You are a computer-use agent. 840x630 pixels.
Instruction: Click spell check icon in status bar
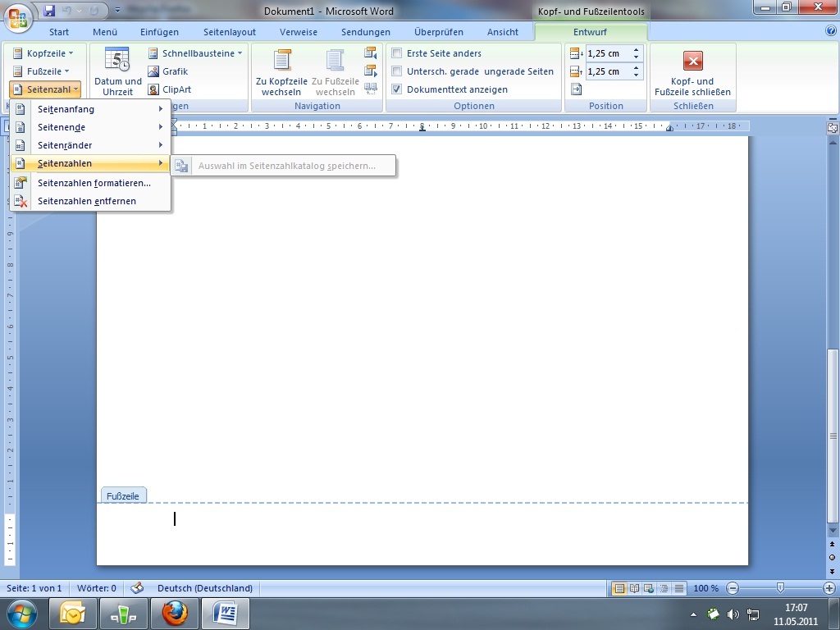coord(137,587)
